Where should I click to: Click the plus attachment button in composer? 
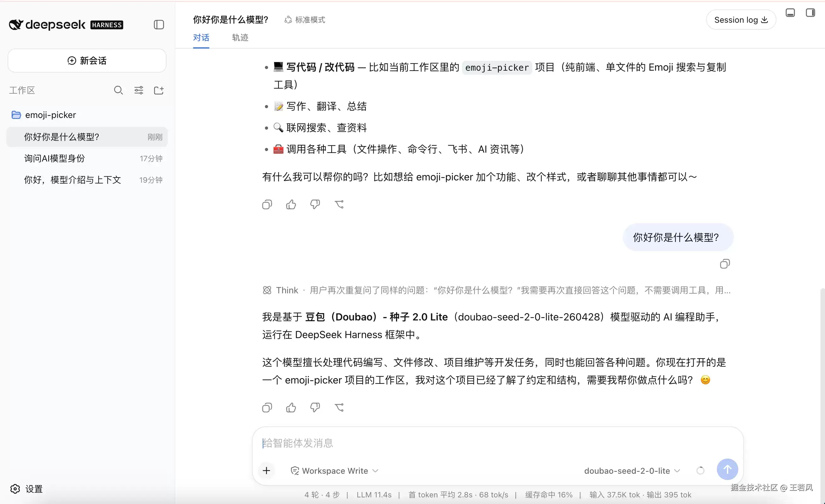266,471
